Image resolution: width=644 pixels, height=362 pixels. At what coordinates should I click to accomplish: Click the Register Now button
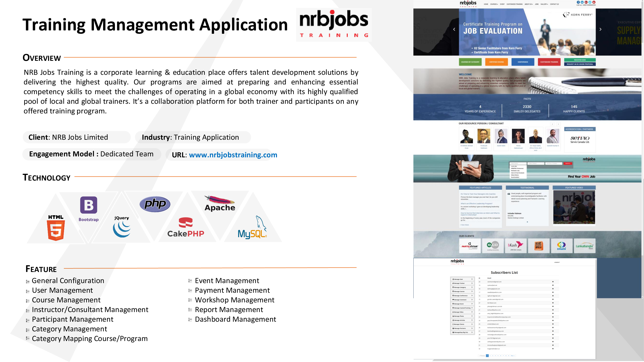point(580,60)
